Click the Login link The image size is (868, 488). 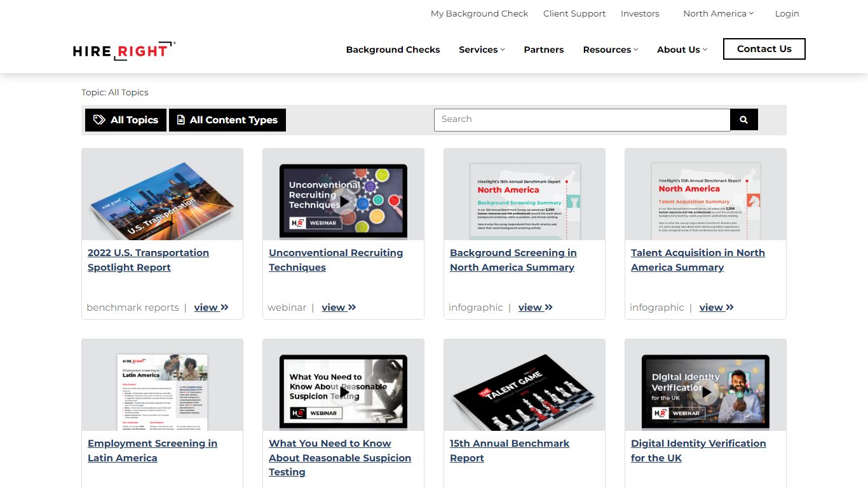click(x=787, y=13)
